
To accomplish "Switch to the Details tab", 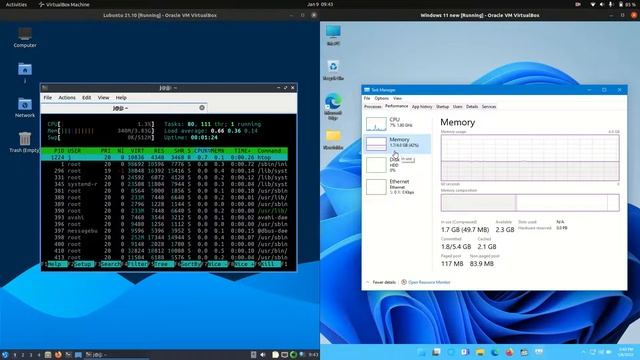I will 472,107.
